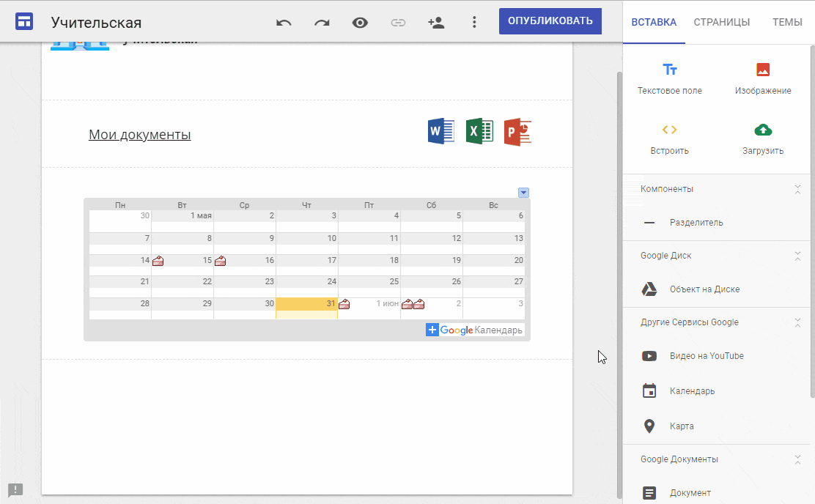Click the Excel spreadsheet icon
Image resolution: width=815 pixels, height=504 pixels.
coord(479,131)
